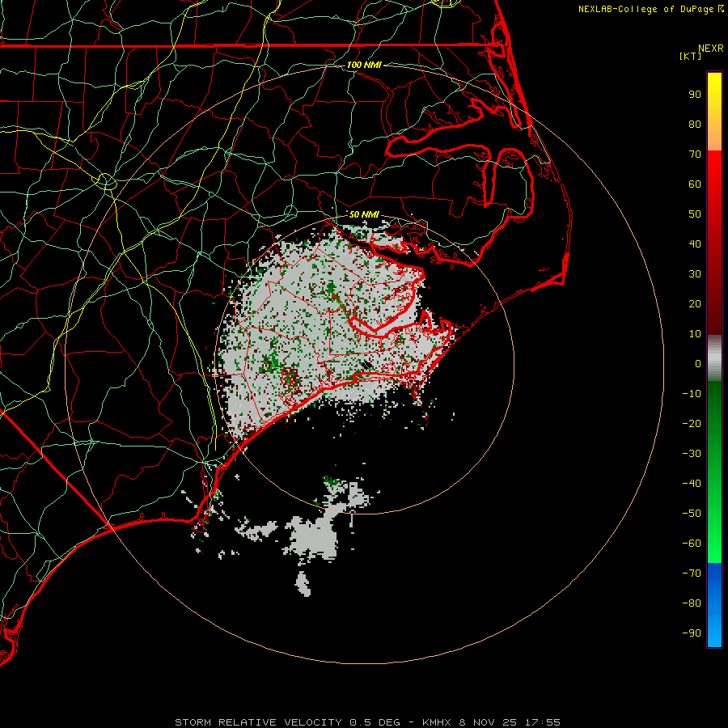This screenshot has width=728, height=728.
Task: Click the -30 knot scale label
Action: click(692, 454)
